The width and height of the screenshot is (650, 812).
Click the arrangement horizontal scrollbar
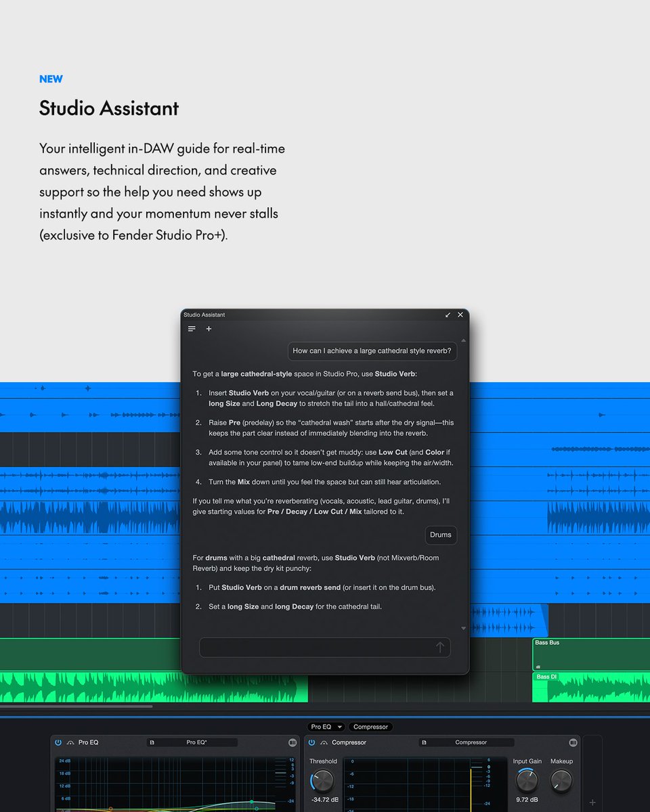(x=76, y=707)
